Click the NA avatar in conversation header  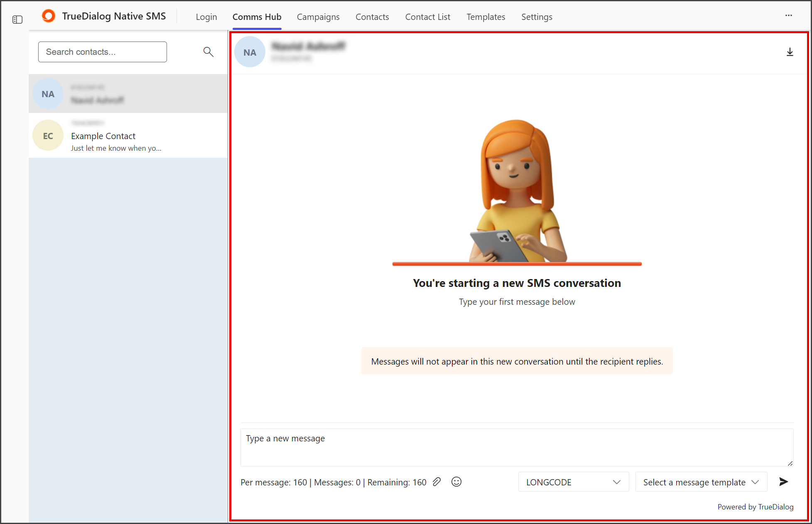click(x=250, y=52)
